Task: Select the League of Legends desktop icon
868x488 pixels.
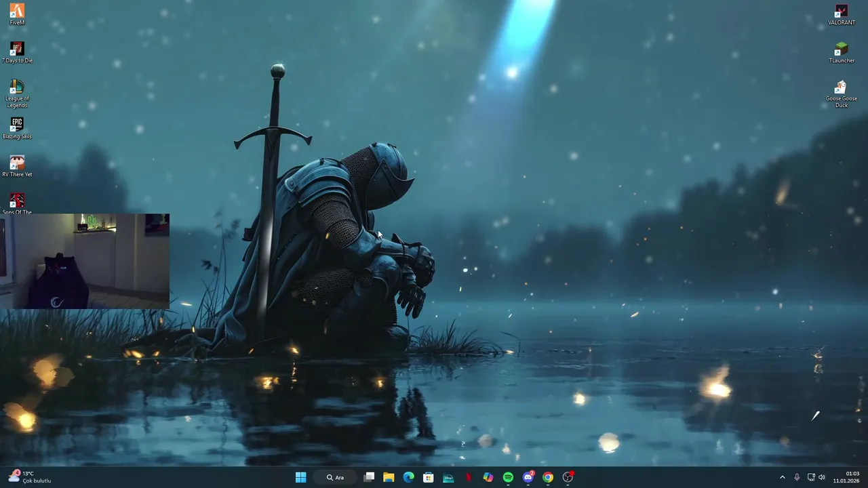Action: [x=17, y=94]
